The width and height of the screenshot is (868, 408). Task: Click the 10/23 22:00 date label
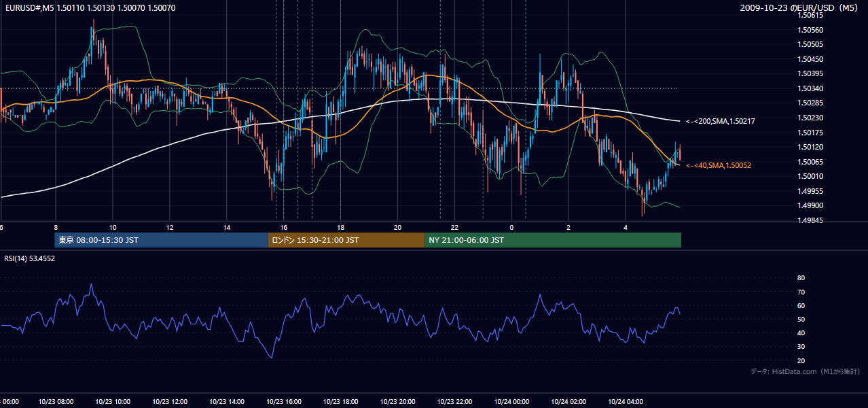pyautogui.click(x=454, y=402)
